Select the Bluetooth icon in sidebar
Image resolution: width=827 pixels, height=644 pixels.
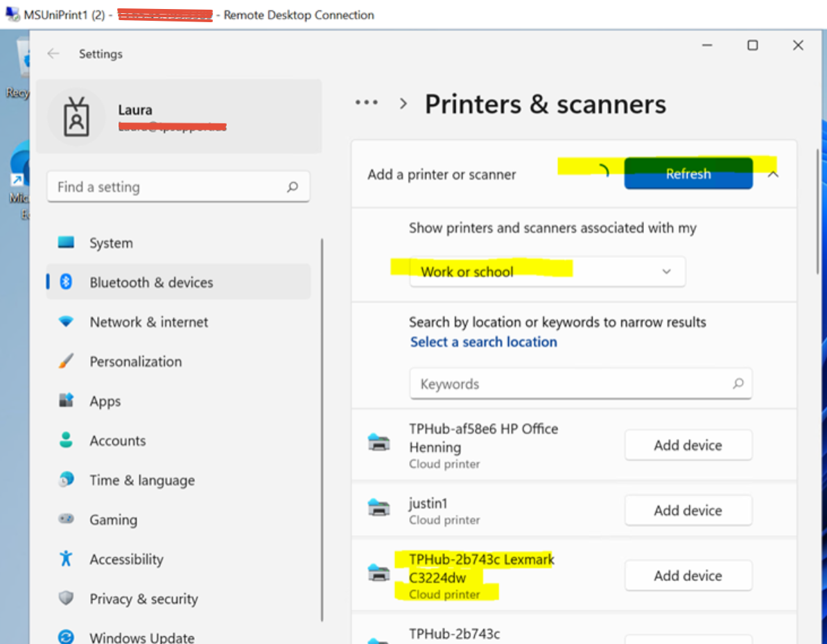pyautogui.click(x=66, y=281)
